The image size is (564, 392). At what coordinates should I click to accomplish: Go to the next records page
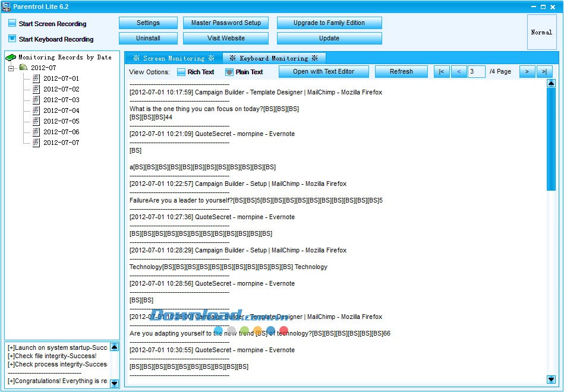[x=527, y=72]
